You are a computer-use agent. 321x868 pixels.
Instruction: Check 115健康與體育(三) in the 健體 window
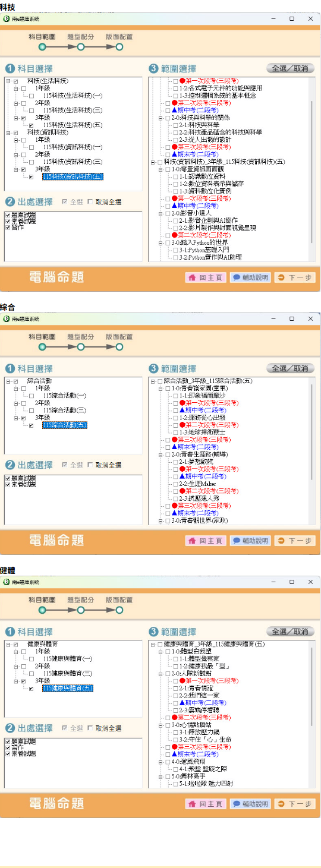[x=32, y=674]
